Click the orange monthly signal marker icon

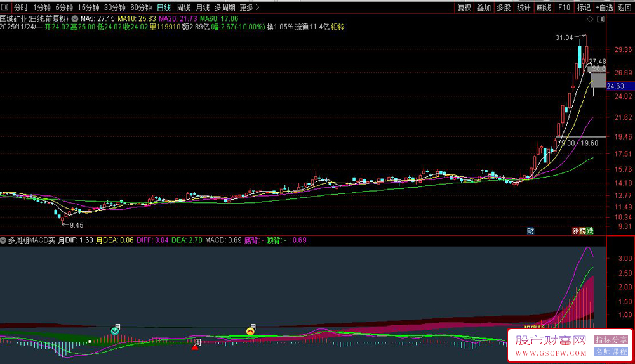[x=251, y=331]
